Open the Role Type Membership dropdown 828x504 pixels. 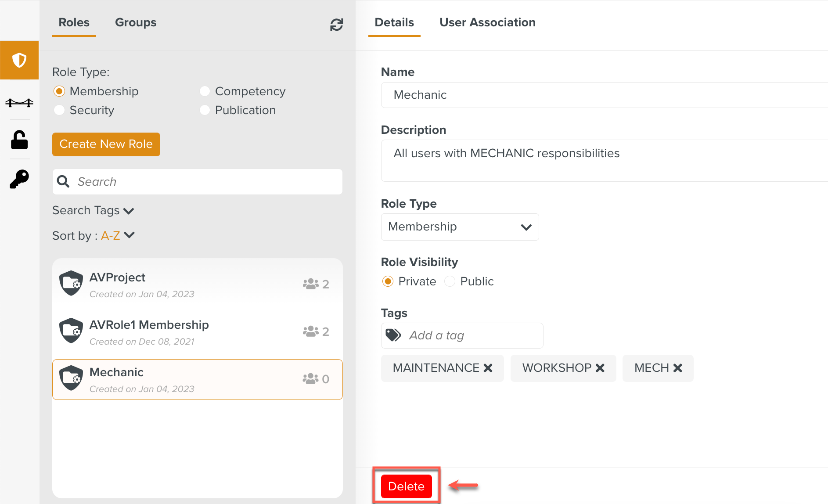coord(460,227)
